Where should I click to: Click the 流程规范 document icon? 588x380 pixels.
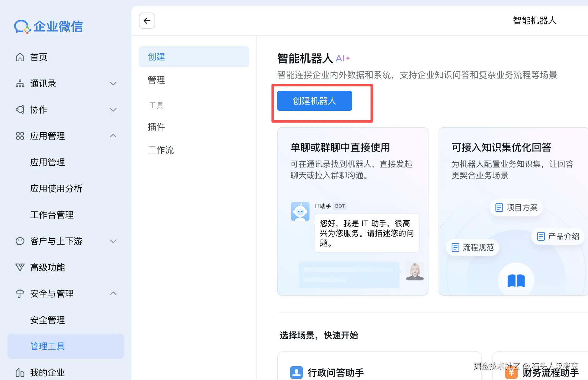(455, 248)
